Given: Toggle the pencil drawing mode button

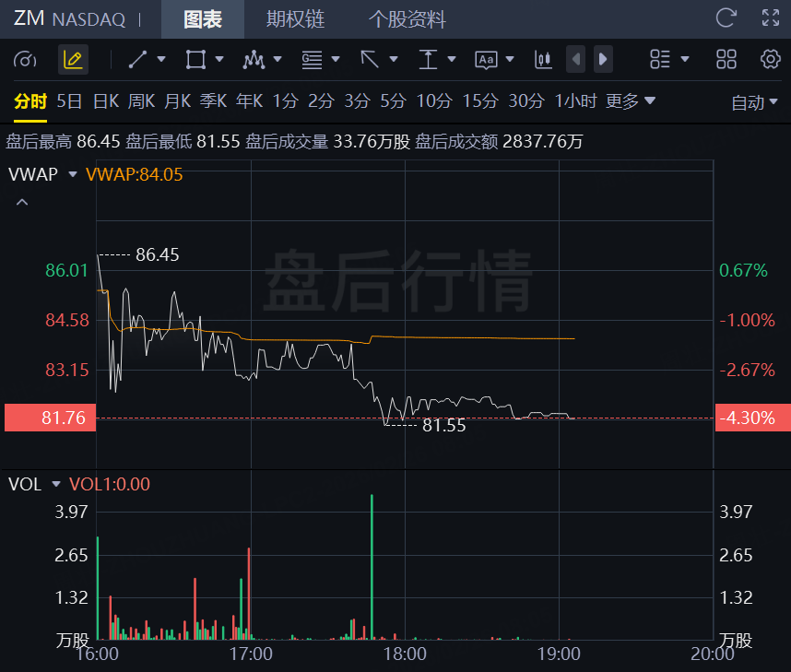Looking at the screenshot, I should coord(73,60).
